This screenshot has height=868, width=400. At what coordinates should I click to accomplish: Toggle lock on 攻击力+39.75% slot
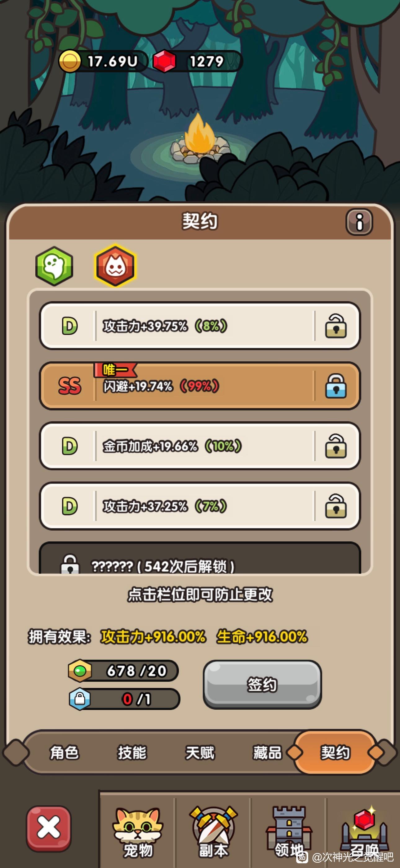336,326
